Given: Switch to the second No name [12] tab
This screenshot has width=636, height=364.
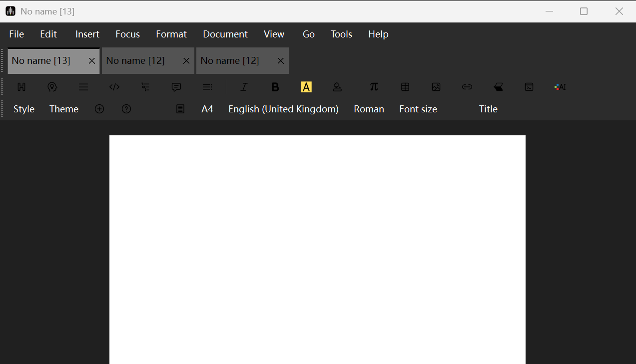Looking at the screenshot, I should (230, 61).
